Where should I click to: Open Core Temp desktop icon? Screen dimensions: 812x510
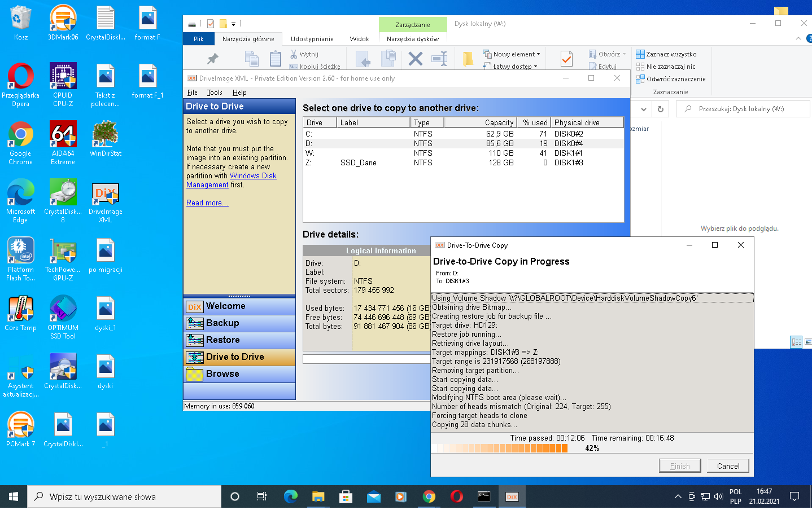tap(20, 313)
